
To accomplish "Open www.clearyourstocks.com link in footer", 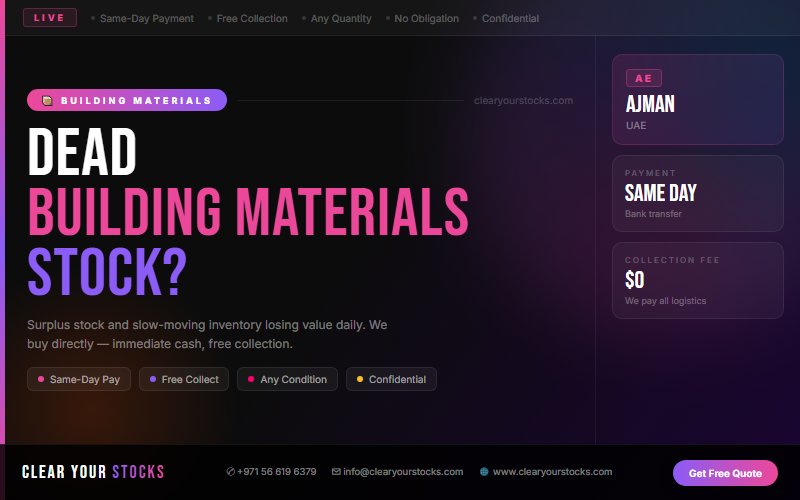I will (x=552, y=472).
